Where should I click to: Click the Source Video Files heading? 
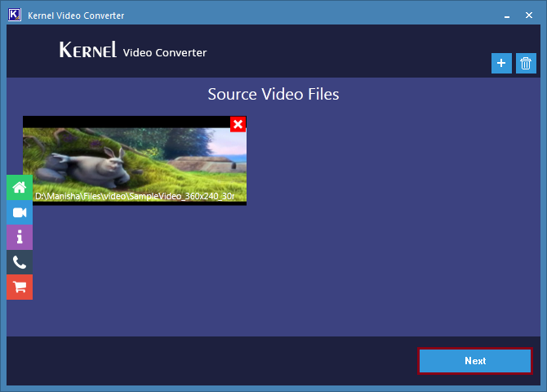point(273,94)
